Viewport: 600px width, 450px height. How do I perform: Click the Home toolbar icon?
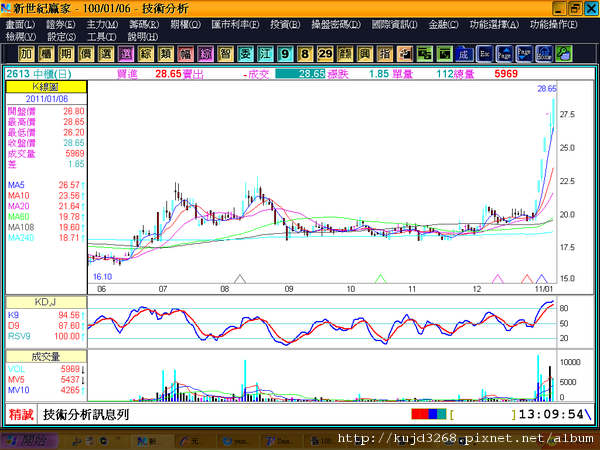pos(544,54)
